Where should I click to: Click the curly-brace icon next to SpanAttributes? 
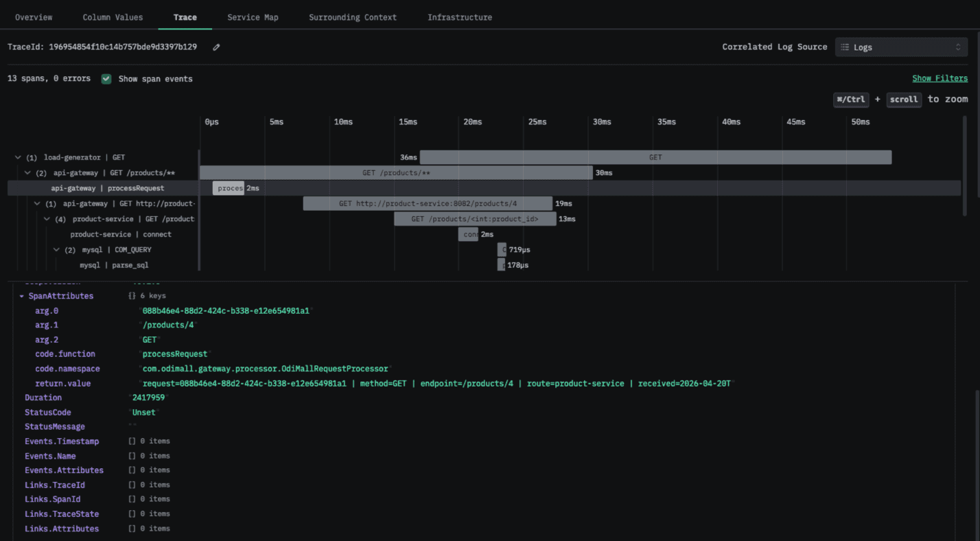[132, 296]
